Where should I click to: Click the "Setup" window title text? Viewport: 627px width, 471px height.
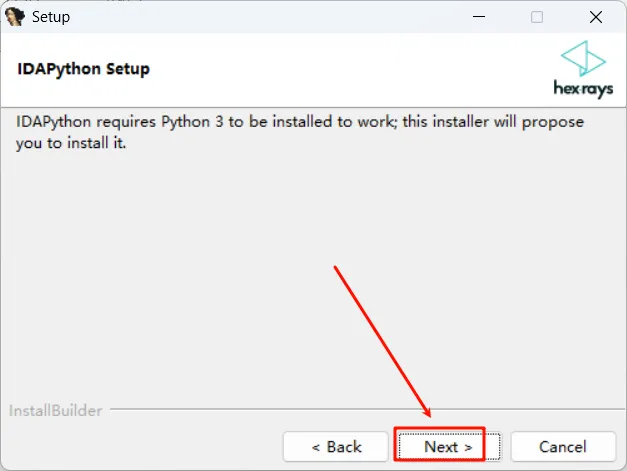51,17
